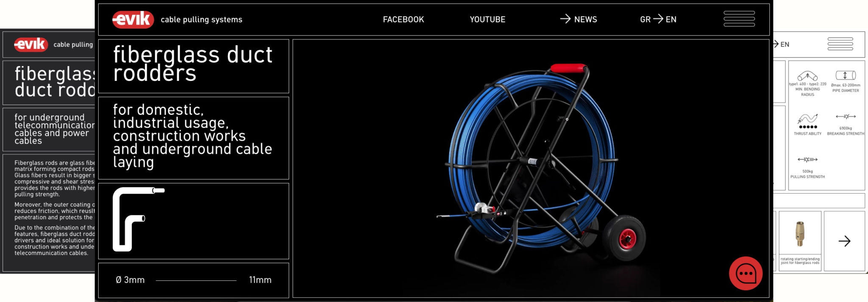Click the "PIPE DIAMETER" label
The image size is (868, 302).
coord(846,91)
